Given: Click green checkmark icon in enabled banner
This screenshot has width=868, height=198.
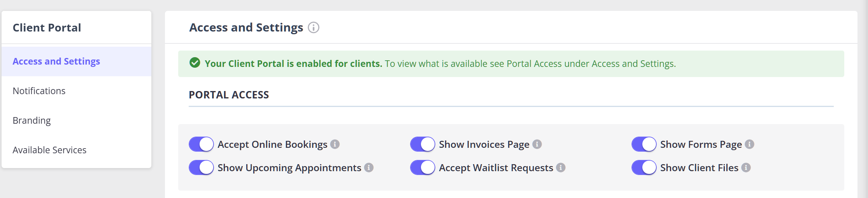Looking at the screenshot, I should (x=195, y=63).
